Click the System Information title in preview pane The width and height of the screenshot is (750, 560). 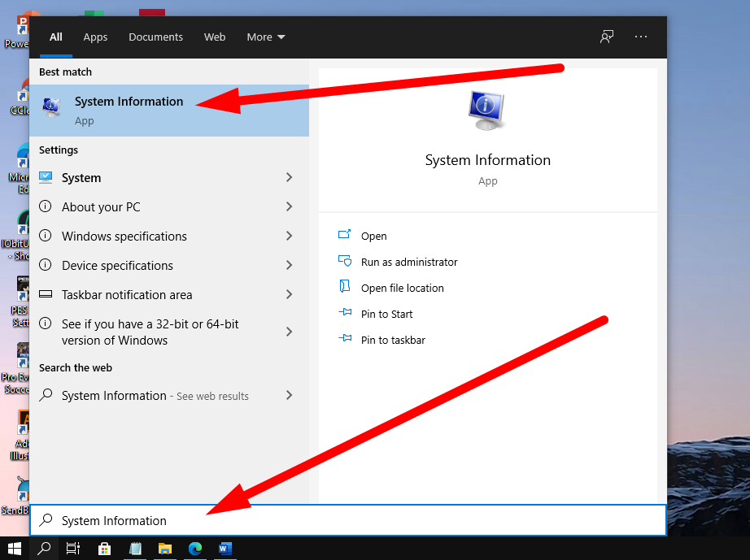[x=487, y=159]
